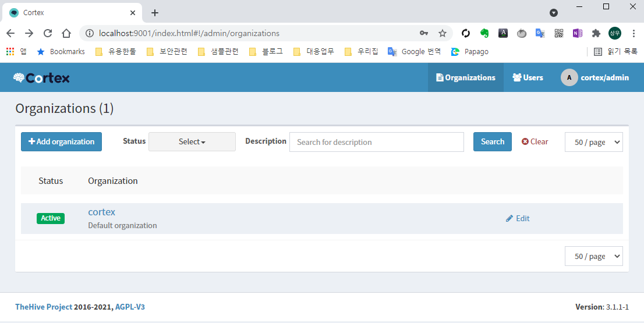Open the 대응업무 bookmark folder
Screen dimensions: 644x323
pyautogui.click(x=313, y=52)
